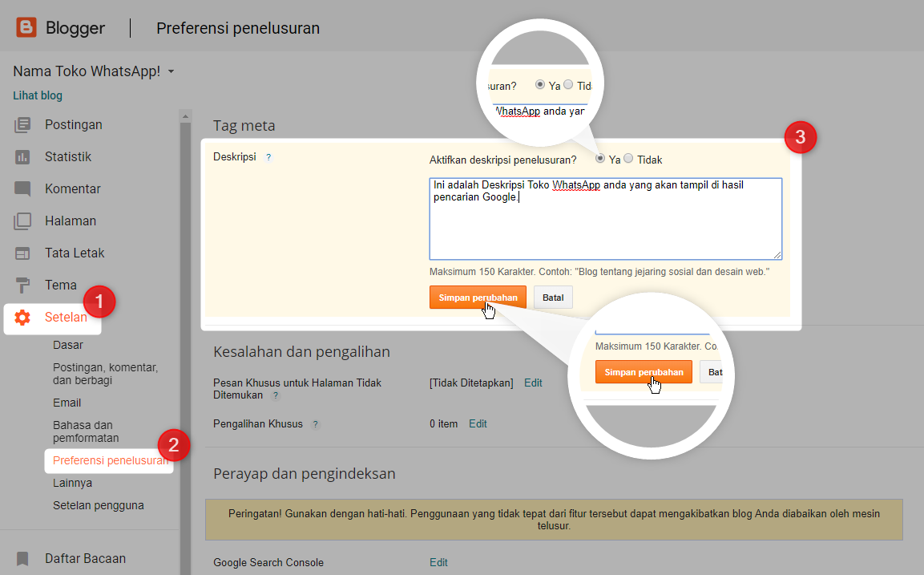The image size is (924, 575).
Task: Open Email settings submenu
Action: point(67,403)
